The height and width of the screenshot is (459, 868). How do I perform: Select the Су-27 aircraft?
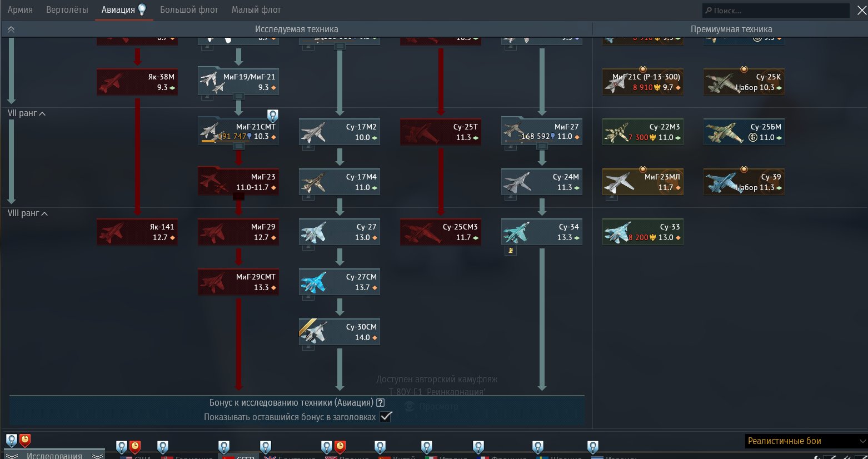point(340,232)
